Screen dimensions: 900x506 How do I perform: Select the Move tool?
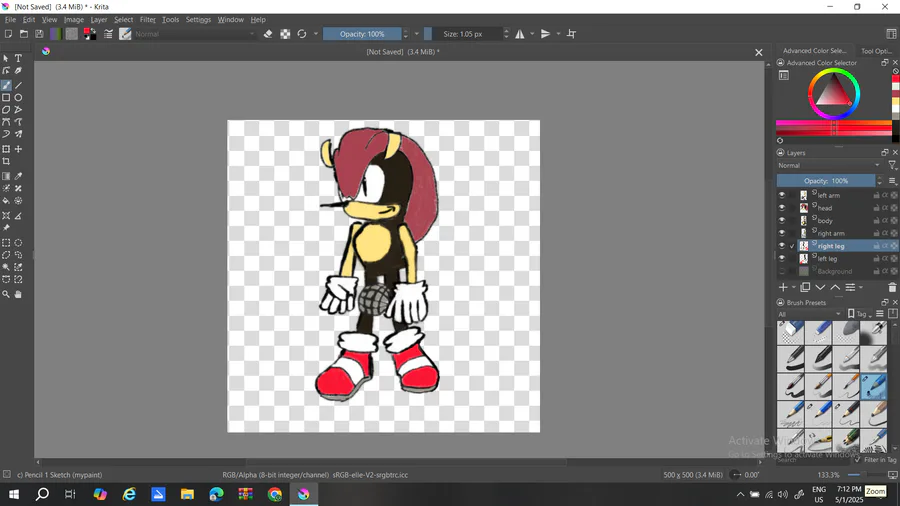pos(18,149)
